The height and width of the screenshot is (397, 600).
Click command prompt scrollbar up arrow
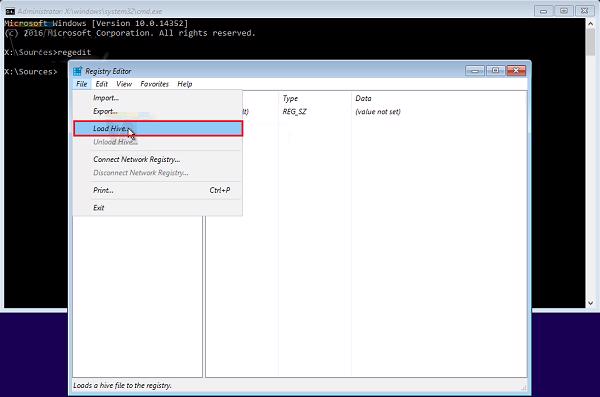[590, 24]
